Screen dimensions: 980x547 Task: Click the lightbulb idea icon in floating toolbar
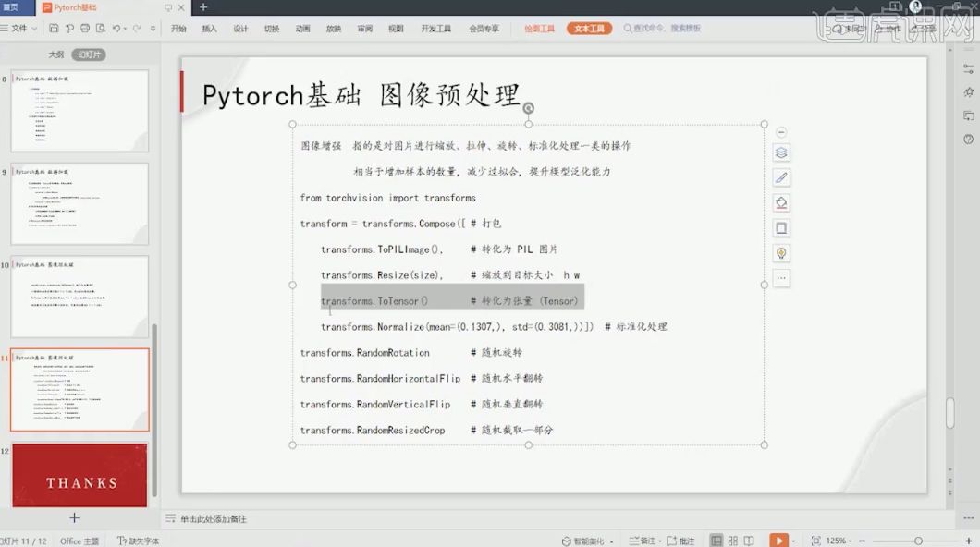tap(781, 253)
